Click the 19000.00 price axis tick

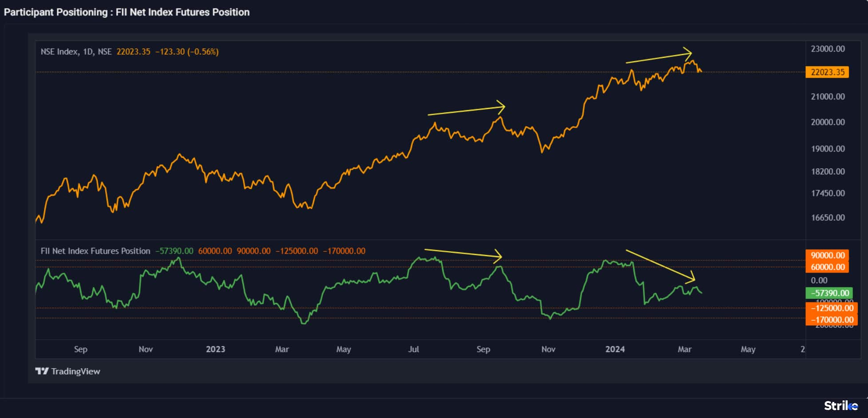[x=828, y=149]
